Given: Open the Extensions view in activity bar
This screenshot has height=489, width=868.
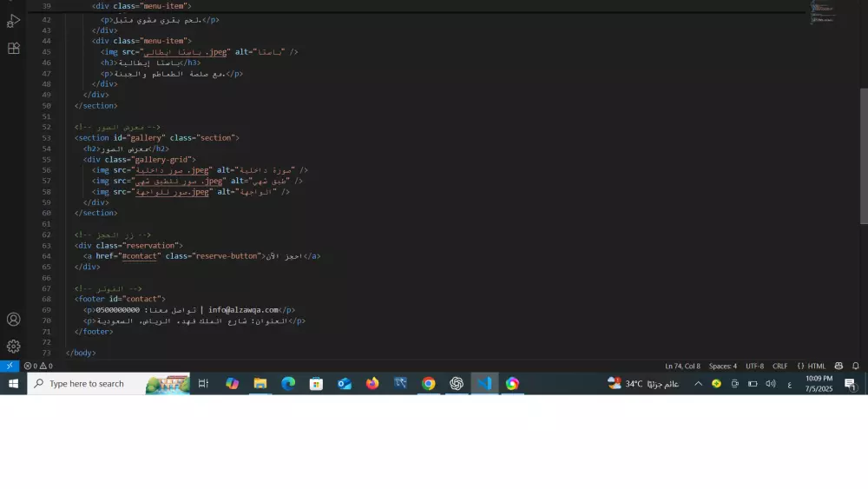Looking at the screenshot, I should click(13, 48).
